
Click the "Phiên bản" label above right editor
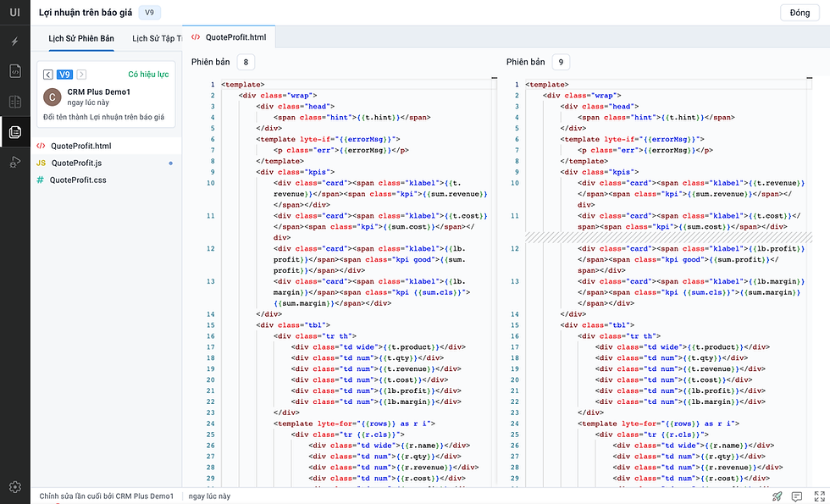tap(526, 62)
